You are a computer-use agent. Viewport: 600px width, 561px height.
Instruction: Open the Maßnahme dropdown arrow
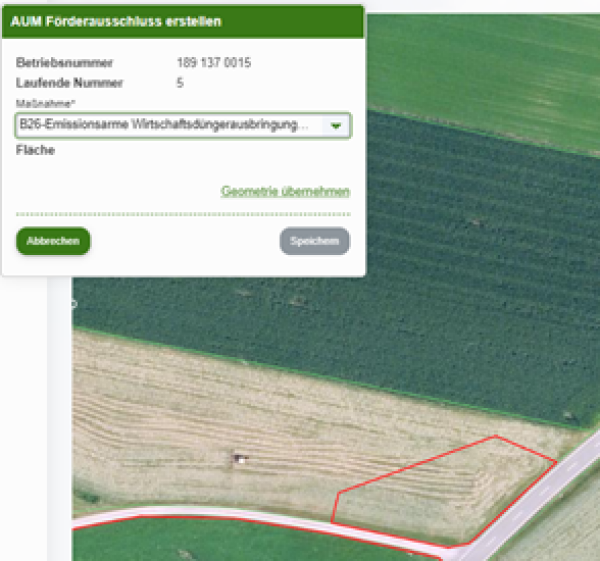(336, 126)
